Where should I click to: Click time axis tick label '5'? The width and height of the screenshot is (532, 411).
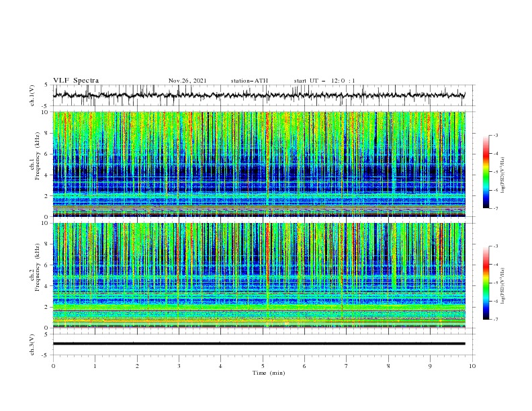pyautogui.click(x=263, y=366)
